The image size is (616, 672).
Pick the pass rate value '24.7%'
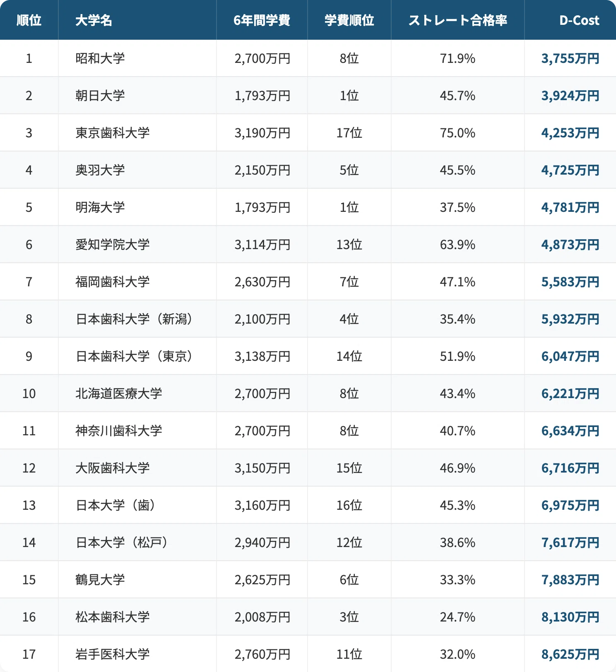pos(457,617)
